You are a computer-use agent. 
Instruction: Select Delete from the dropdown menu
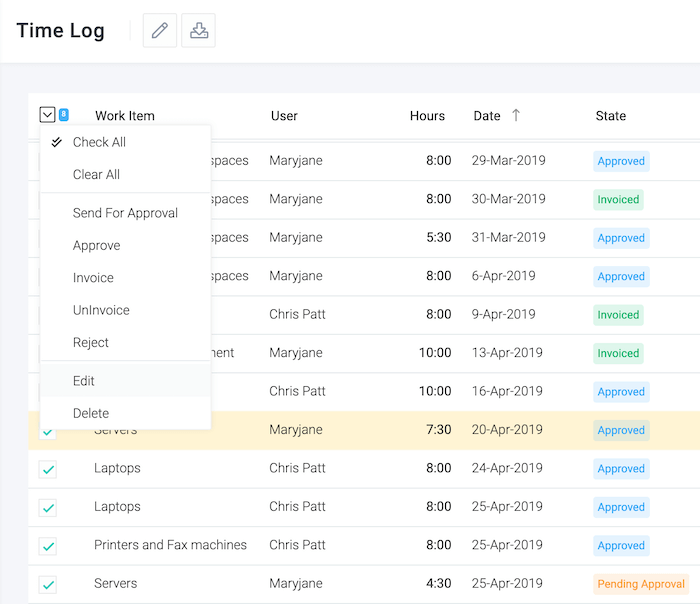pos(91,413)
